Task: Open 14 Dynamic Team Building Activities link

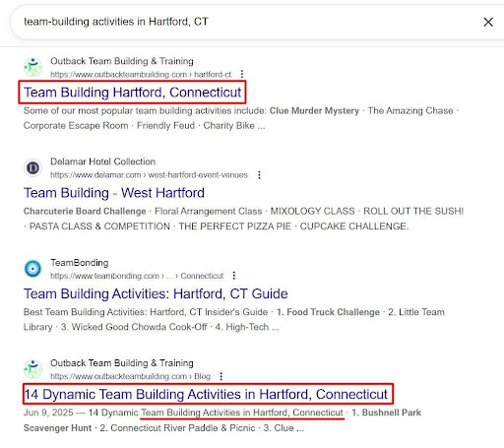Action: (206, 394)
